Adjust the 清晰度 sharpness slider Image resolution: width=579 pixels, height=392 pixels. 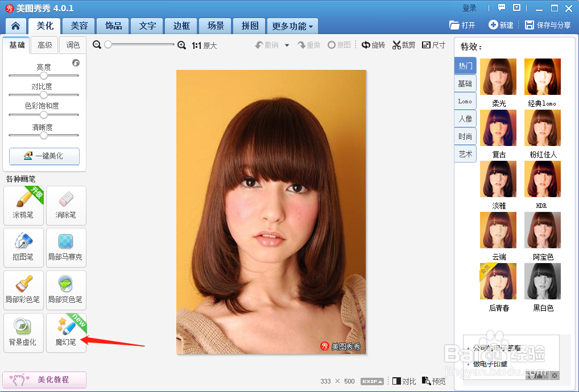(44, 135)
